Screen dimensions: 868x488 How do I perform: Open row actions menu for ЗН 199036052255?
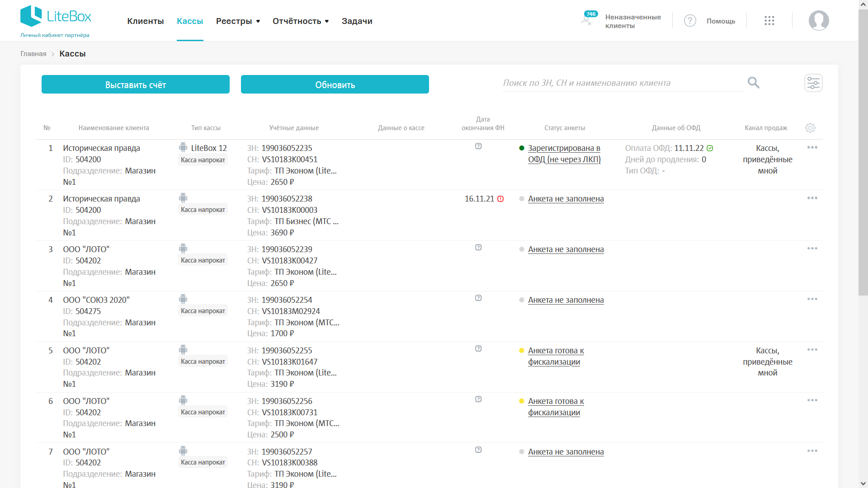(812, 350)
